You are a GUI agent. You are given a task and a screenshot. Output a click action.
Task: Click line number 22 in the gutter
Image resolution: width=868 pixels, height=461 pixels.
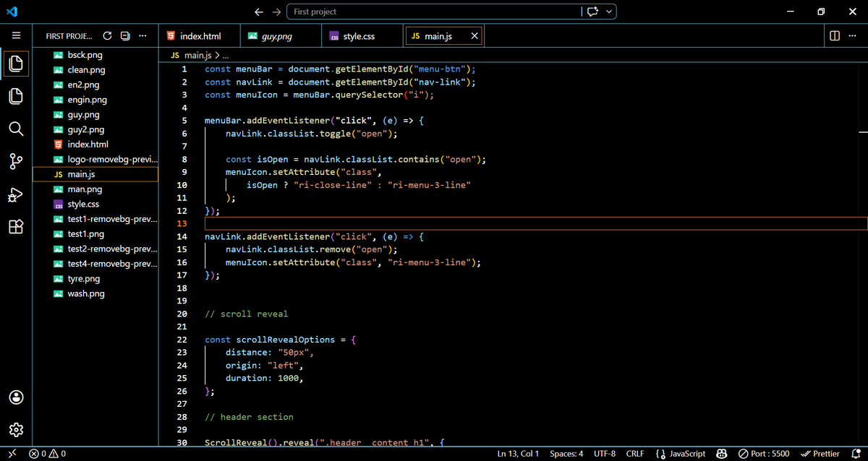pos(182,340)
